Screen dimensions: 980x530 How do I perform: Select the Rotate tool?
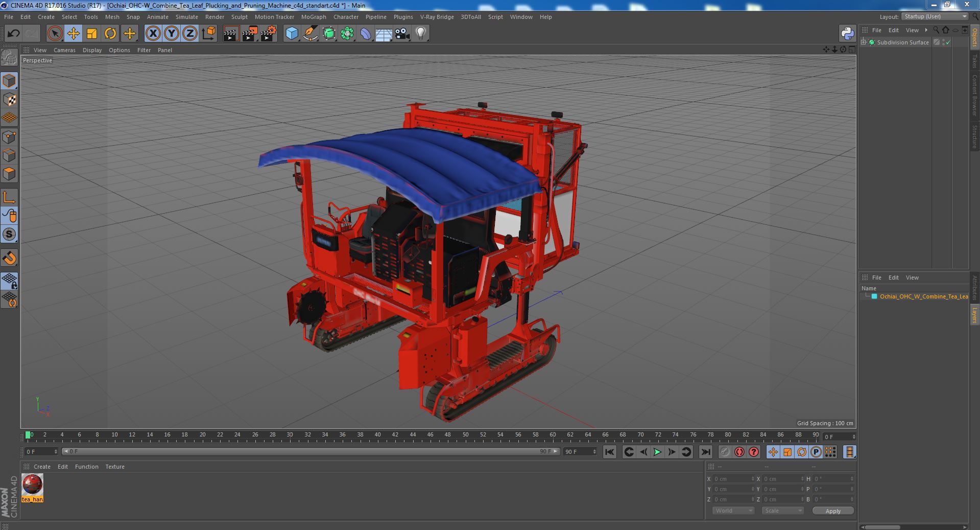[110, 34]
